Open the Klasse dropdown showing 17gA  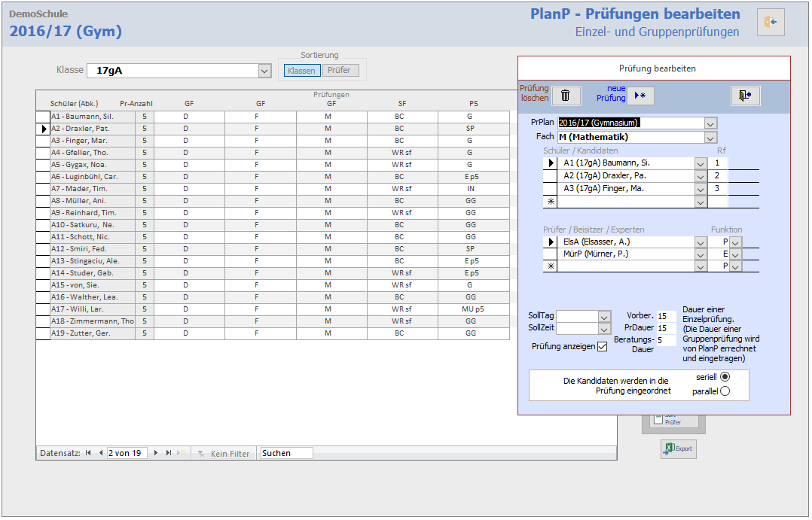(x=264, y=71)
